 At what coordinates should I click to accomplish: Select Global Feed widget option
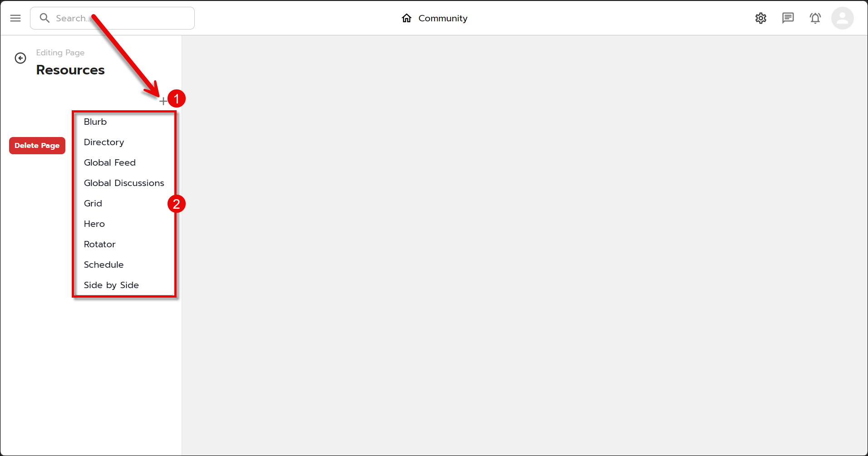point(110,162)
